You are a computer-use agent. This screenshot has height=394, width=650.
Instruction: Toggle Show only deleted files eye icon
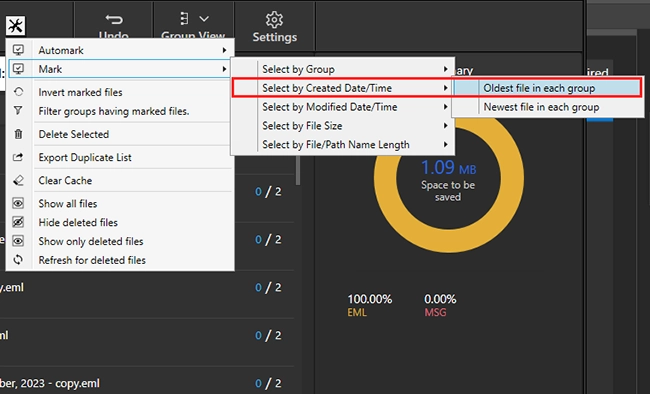[x=18, y=241]
